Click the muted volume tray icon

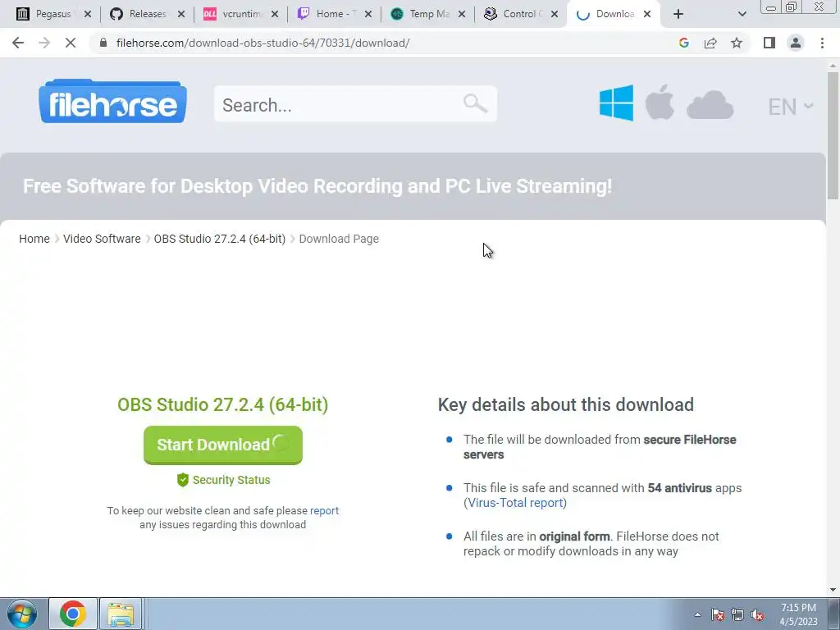(757, 614)
